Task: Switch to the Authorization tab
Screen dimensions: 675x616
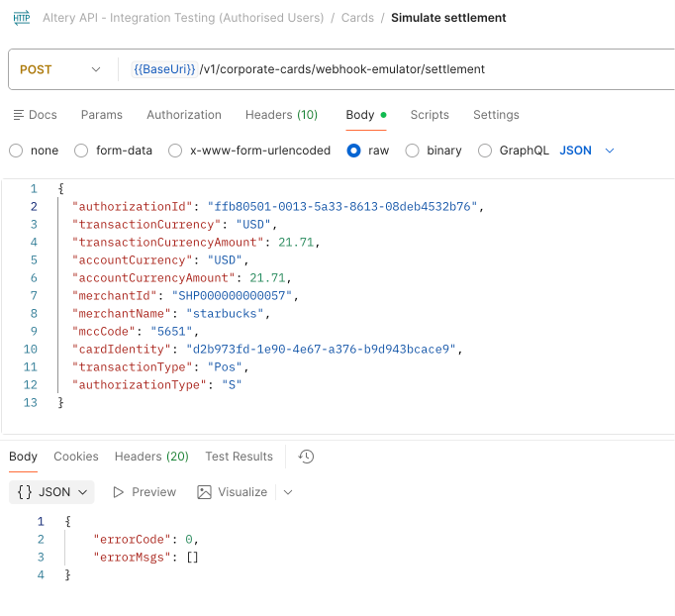Action: click(184, 115)
